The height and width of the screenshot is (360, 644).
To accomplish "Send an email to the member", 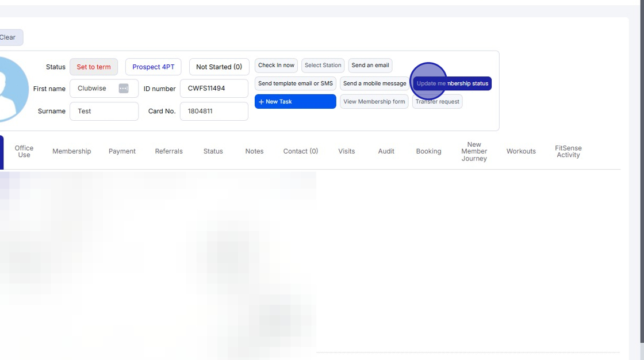I will tap(370, 65).
